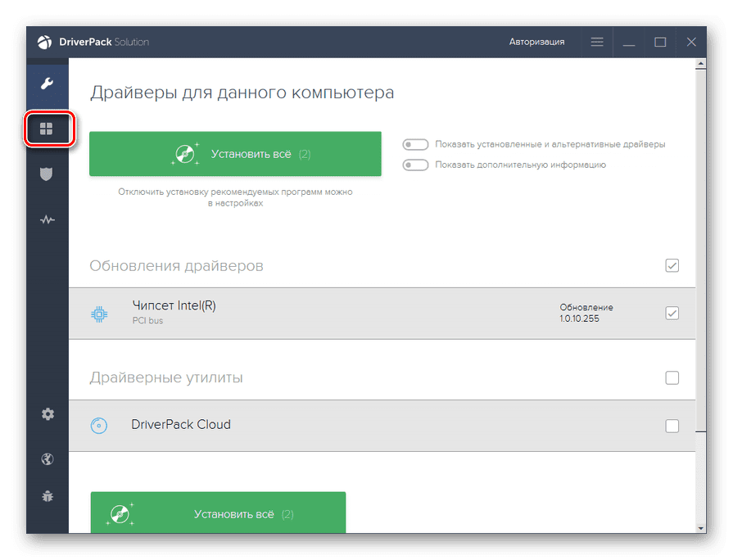Click the bug report icon in sidebar
The width and height of the screenshot is (733, 560).
point(48,496)
